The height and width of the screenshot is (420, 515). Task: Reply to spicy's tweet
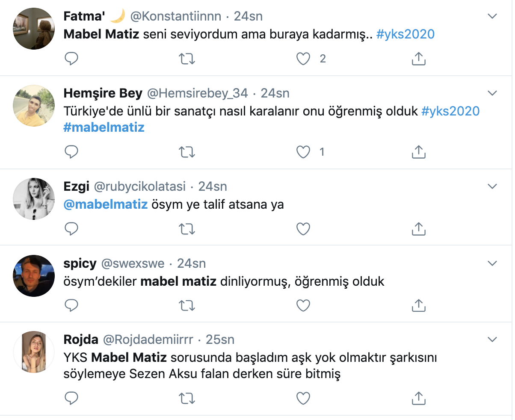click(x=71, y=305)
